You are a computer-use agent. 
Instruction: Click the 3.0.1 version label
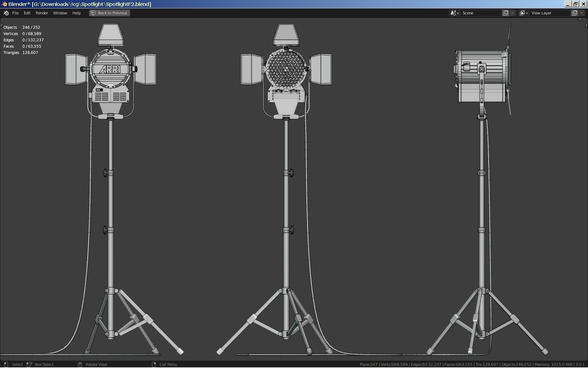coord(580,364)
